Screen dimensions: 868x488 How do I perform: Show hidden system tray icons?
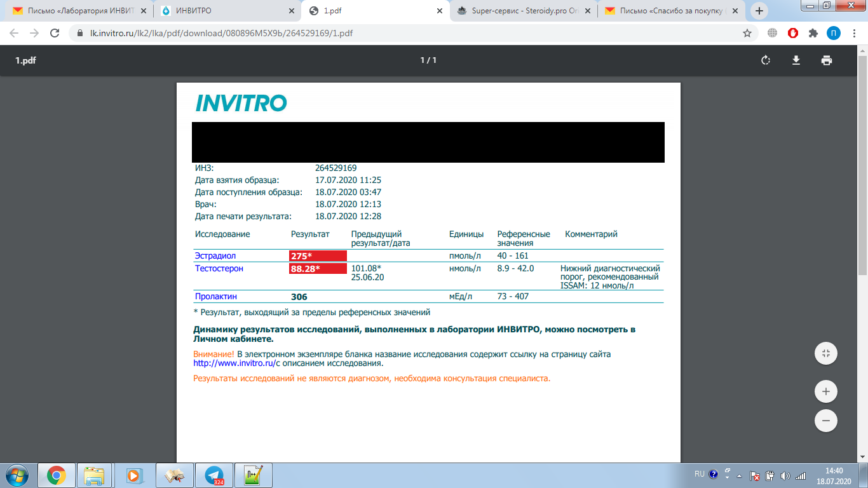click(x=739, y=475)
